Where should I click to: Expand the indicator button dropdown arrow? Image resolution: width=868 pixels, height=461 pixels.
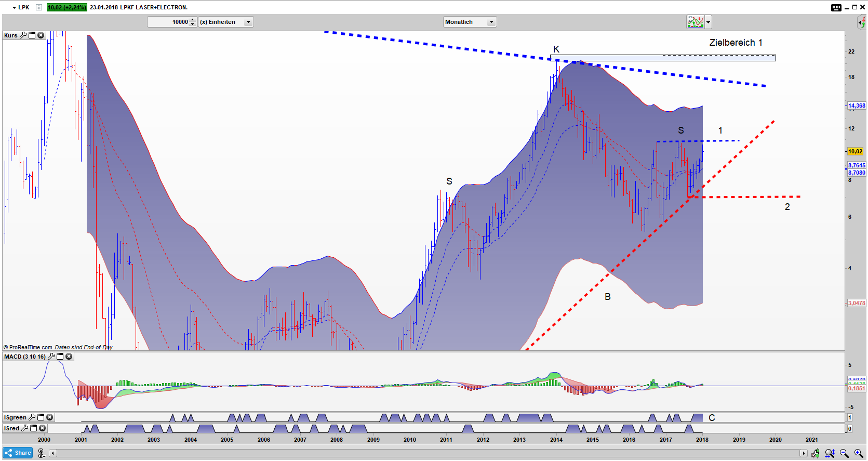coord(708,22)
